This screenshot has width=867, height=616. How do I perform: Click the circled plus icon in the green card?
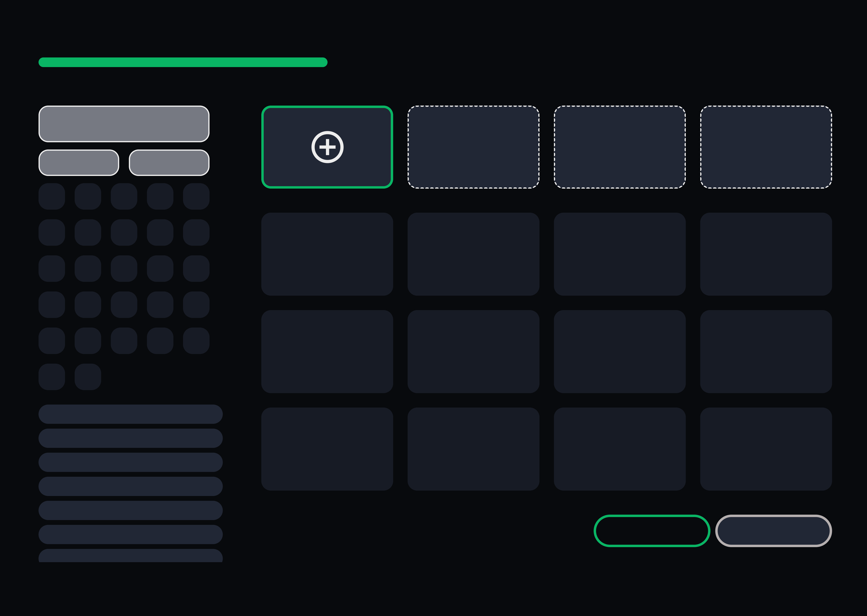(x=327, y=147)
